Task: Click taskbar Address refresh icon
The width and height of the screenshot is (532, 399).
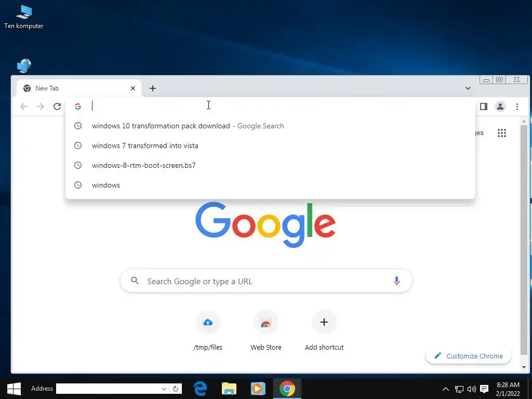Action: [176, 389]
